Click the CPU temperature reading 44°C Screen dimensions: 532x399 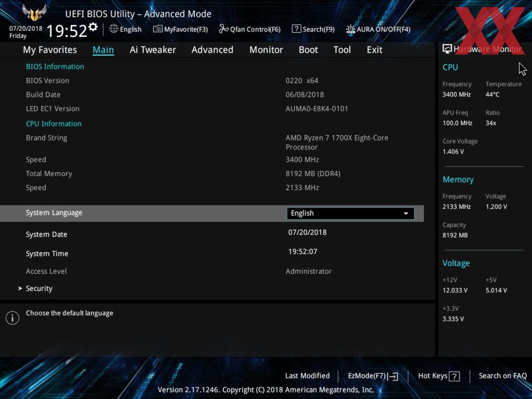pos(492,94)
